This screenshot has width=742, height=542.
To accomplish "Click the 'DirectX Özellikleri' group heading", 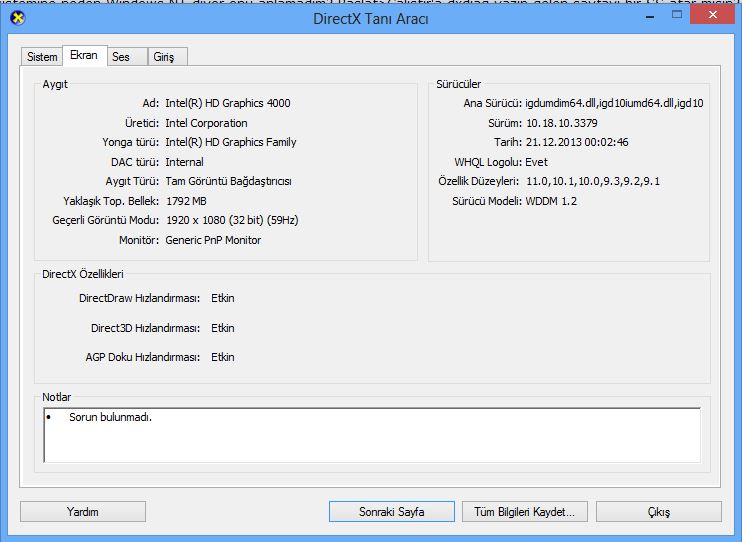I will pyautogui.click(x=83, y=275).
